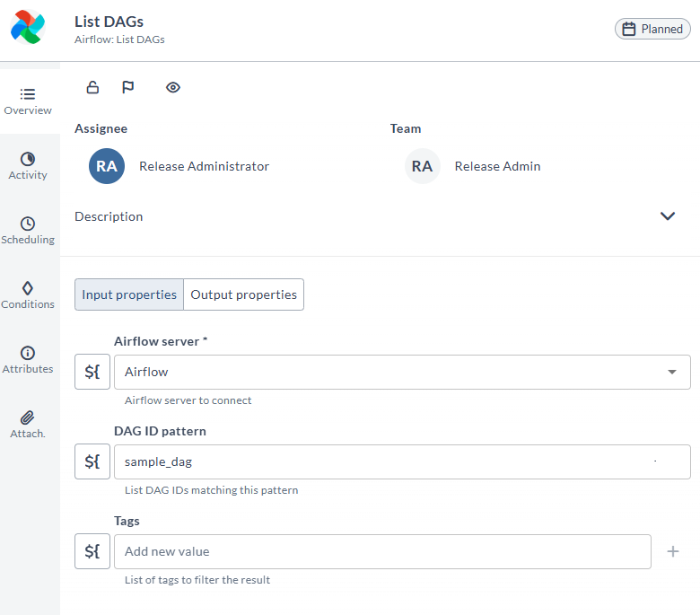Click the Planned status badge
Viewport: 700px width, 615px height.
point(652,29)
